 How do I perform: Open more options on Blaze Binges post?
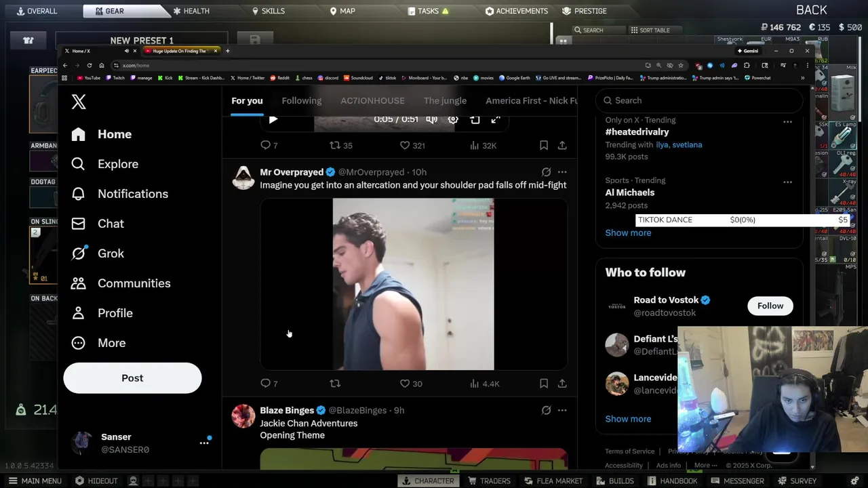click(x=562, y=410)
